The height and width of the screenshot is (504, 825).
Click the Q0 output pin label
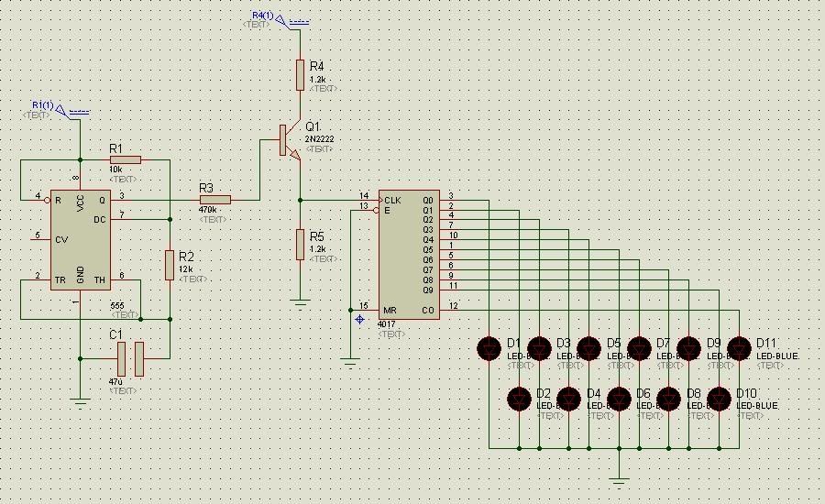428,201
